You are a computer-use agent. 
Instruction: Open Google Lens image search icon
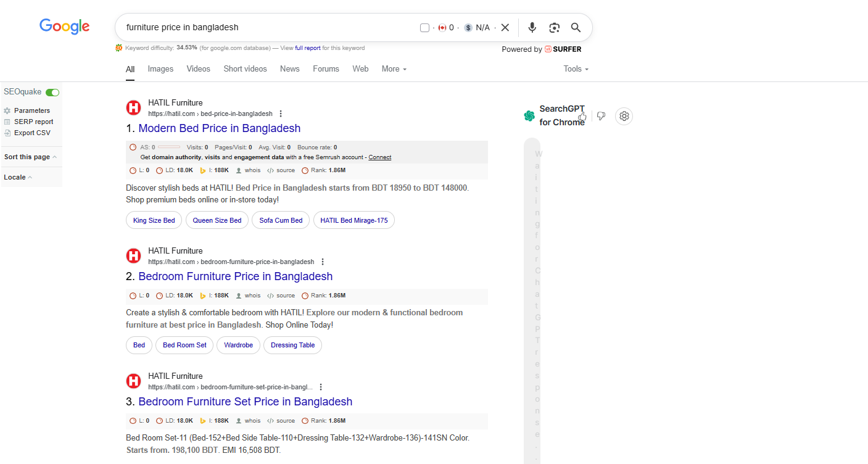click(x=554, y=27)
